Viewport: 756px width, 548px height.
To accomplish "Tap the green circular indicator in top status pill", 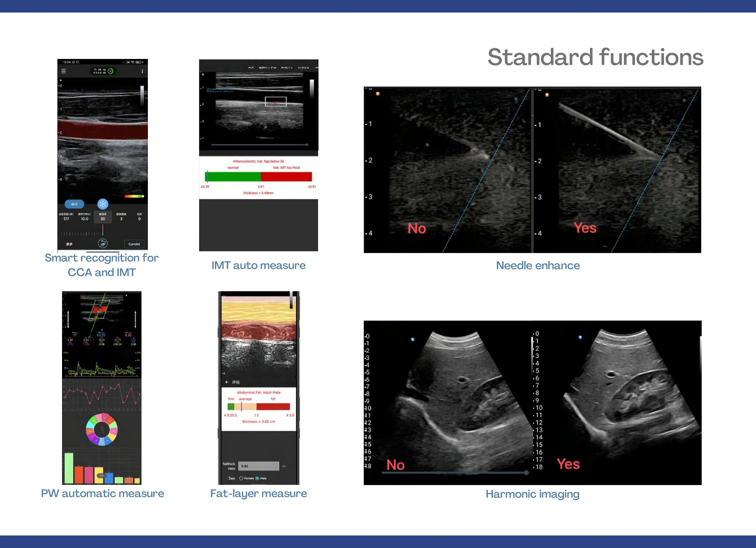I will coord(111,71).
